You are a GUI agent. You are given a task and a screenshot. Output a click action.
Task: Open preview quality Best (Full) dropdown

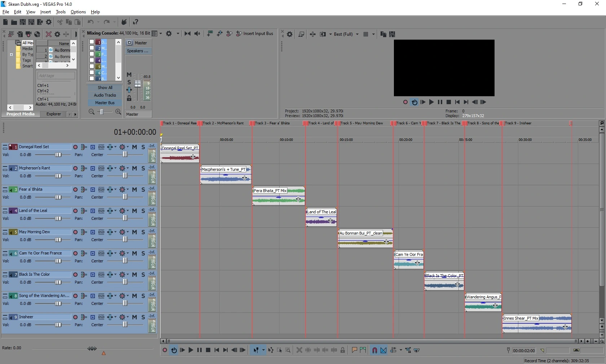[346, 34]
